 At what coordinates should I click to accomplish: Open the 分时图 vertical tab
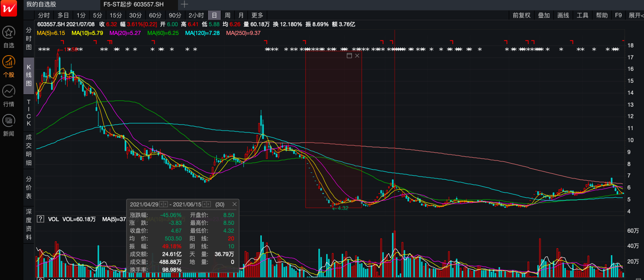pos(29,39)
